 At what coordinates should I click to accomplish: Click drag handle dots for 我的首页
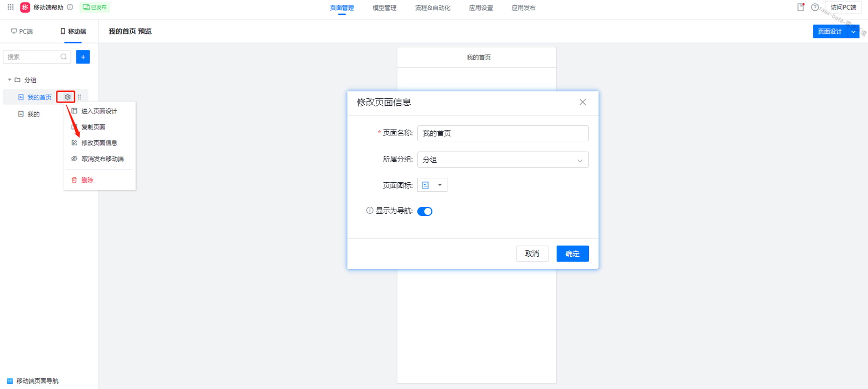pos(80,97)
